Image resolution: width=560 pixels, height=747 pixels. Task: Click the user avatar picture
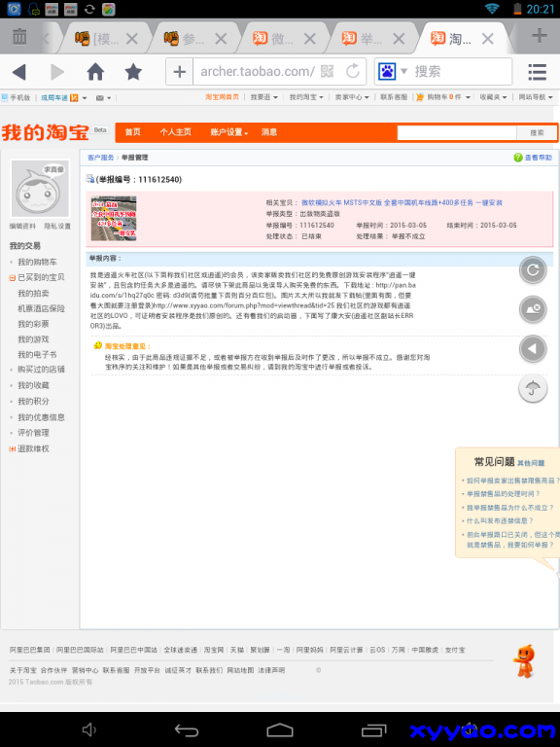[x=40, y=189]
